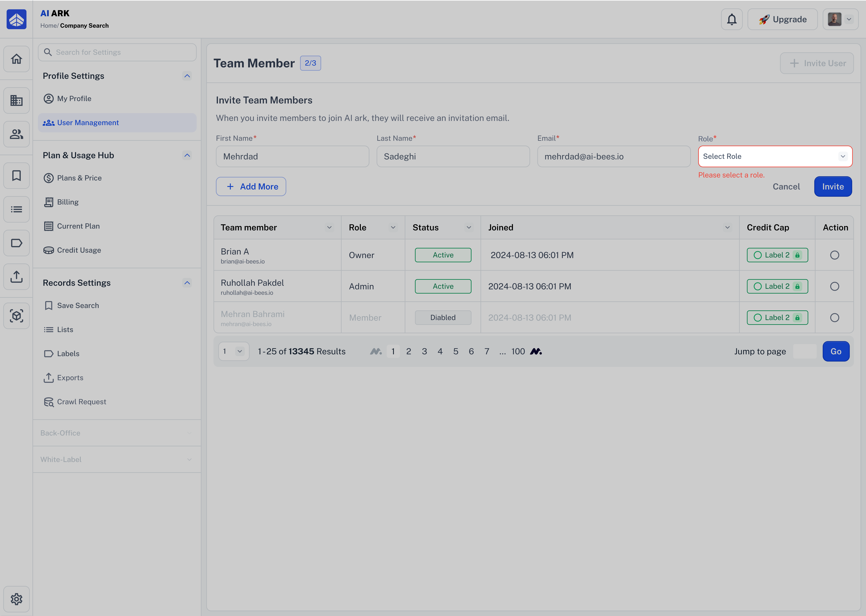Select the action radio for Ruhollah Pakdel
This screenshot has width=866, height=616.
835,286
